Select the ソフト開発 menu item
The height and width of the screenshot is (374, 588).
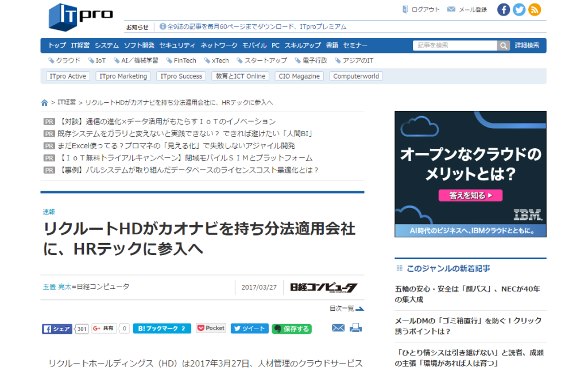(x=139, y=45)
